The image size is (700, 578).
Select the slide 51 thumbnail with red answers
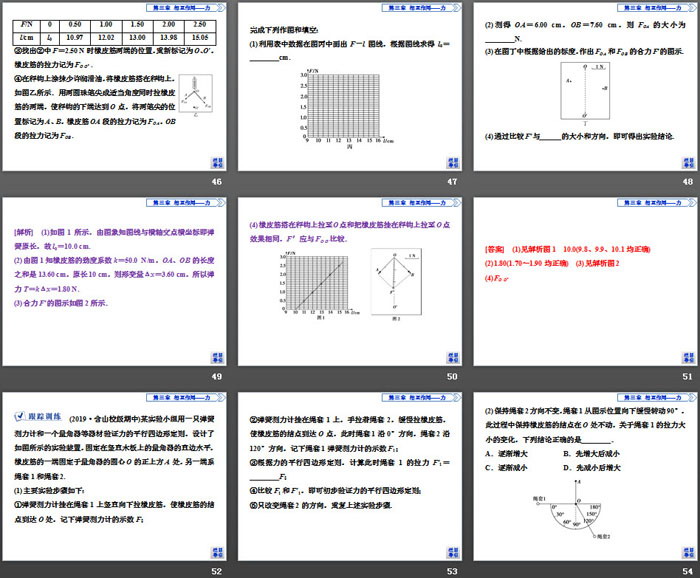585,282
